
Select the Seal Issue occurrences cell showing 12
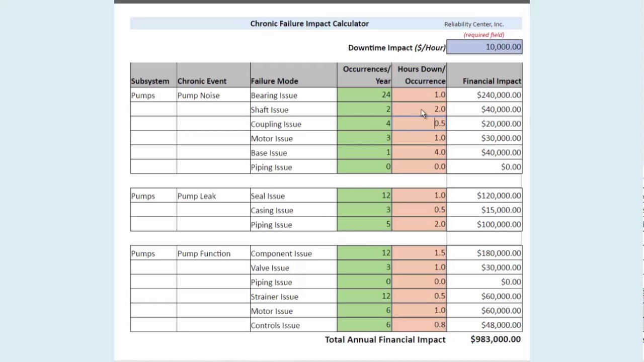364,196
